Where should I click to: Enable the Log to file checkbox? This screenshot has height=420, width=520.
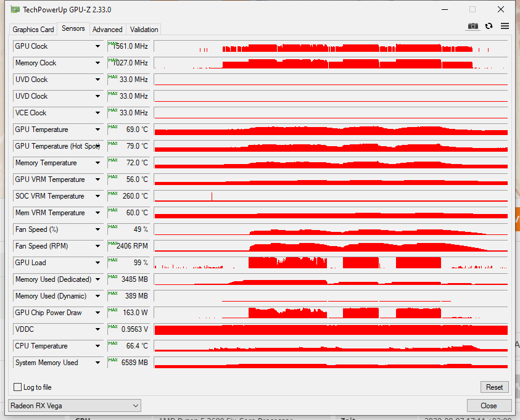pos(17,387)
